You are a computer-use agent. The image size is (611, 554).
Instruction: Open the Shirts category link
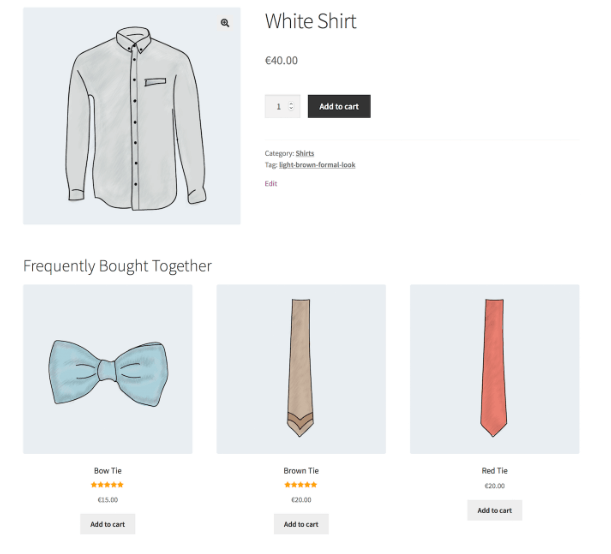point(305,154)
